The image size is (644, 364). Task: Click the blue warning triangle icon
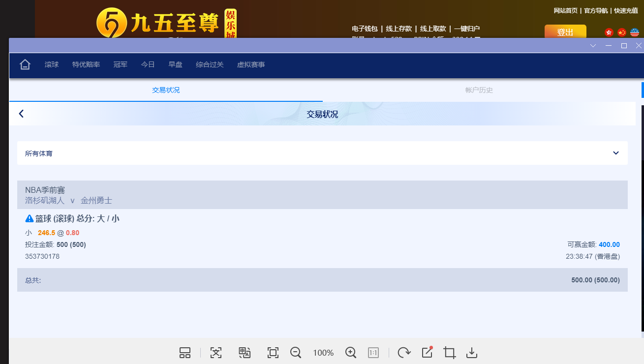point(30,218)
